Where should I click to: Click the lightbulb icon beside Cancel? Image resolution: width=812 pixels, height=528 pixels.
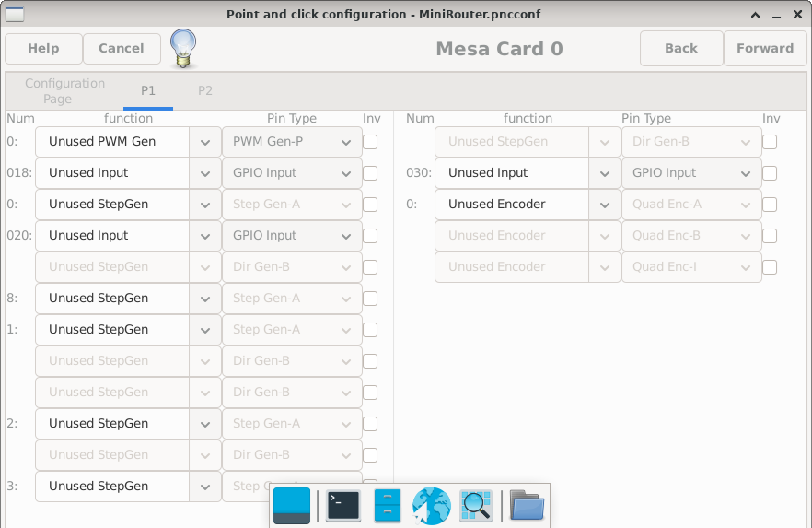(183, 48)
